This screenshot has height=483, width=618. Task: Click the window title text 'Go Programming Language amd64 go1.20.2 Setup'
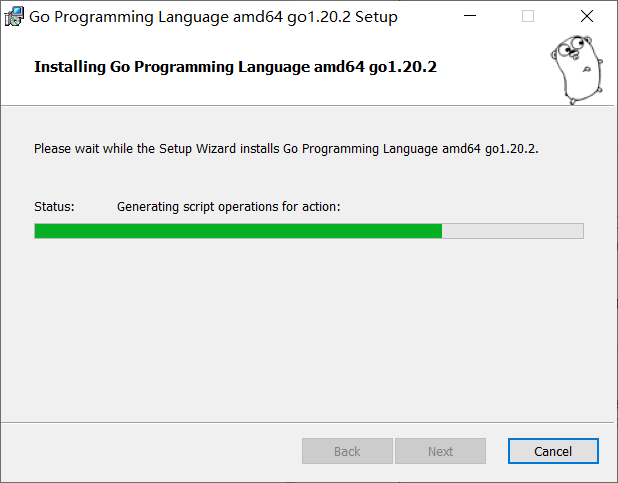pos(213,17)
